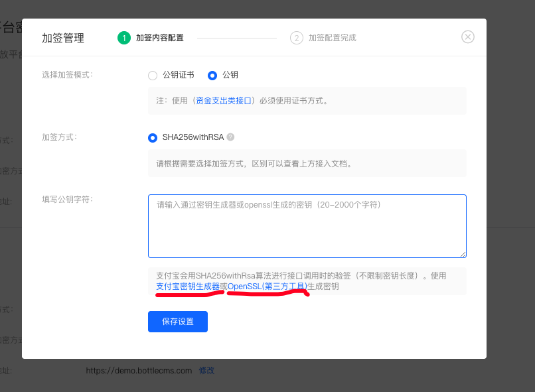The height and width of the screenshot is (392, 535).
Task: Click the https://demo.bottlecms.com address text
Action: (139, 371)
